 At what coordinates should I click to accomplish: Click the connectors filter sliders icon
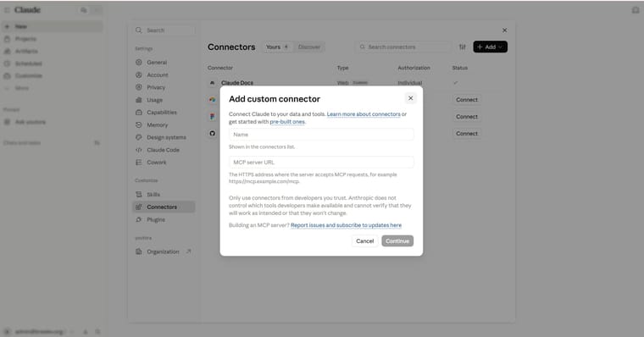tap(463, 47)
